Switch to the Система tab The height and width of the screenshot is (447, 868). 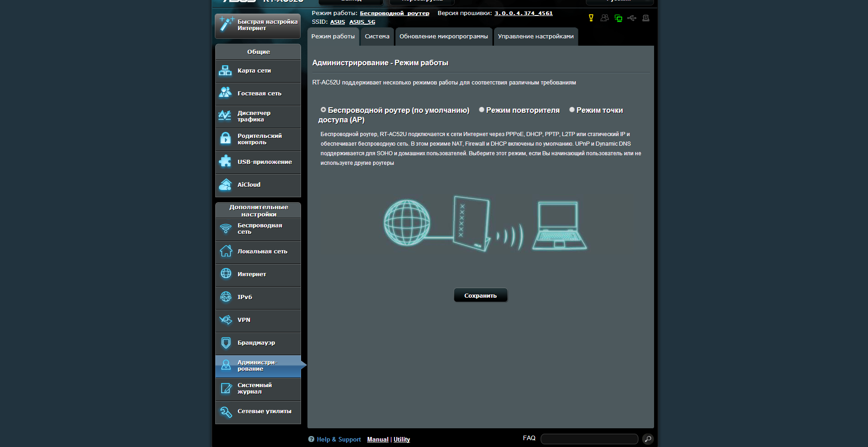pyautogui.click(x=377, y=37)
